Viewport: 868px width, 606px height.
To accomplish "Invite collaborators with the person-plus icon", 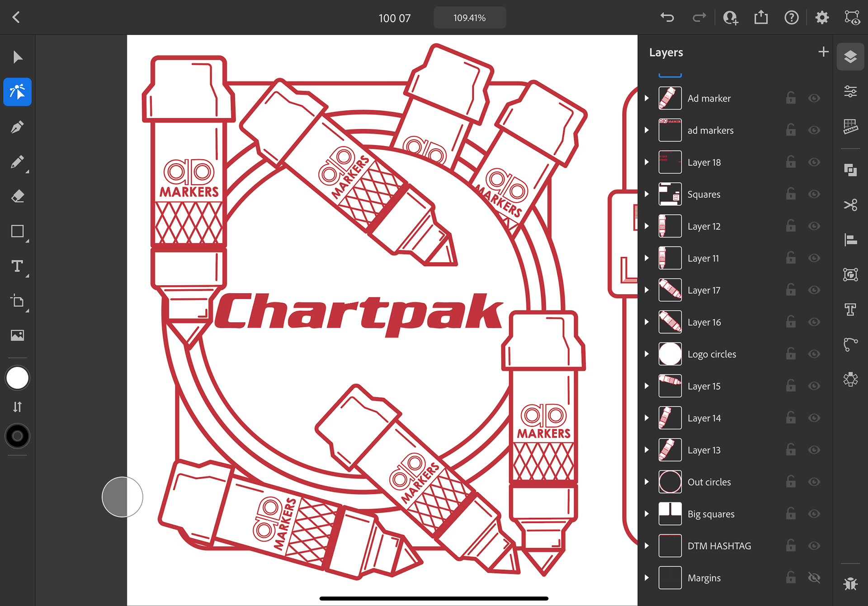I will pyautogui.click(x=730, y=18).
